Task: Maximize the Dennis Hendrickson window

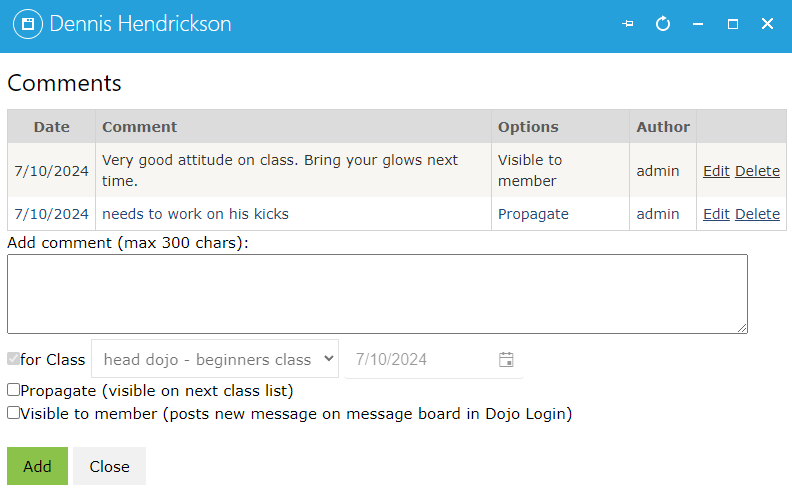Action: 733,24
